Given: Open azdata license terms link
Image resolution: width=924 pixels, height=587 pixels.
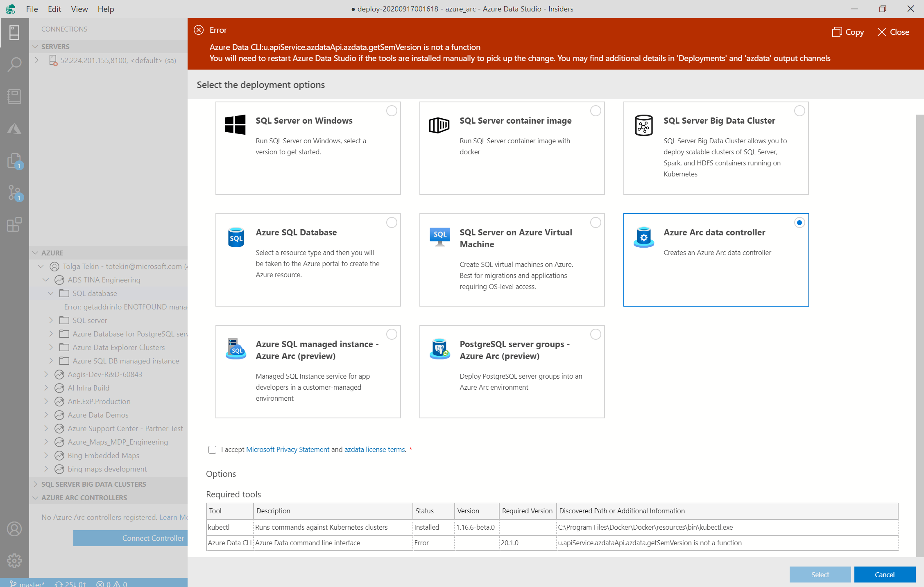Looking at the screenshot, I should (x=375, y=449).
